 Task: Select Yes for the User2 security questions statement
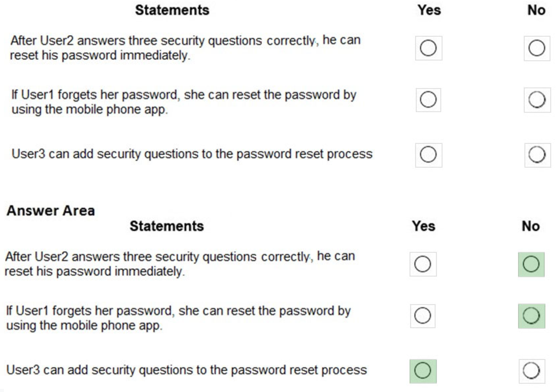coord(429,48)
